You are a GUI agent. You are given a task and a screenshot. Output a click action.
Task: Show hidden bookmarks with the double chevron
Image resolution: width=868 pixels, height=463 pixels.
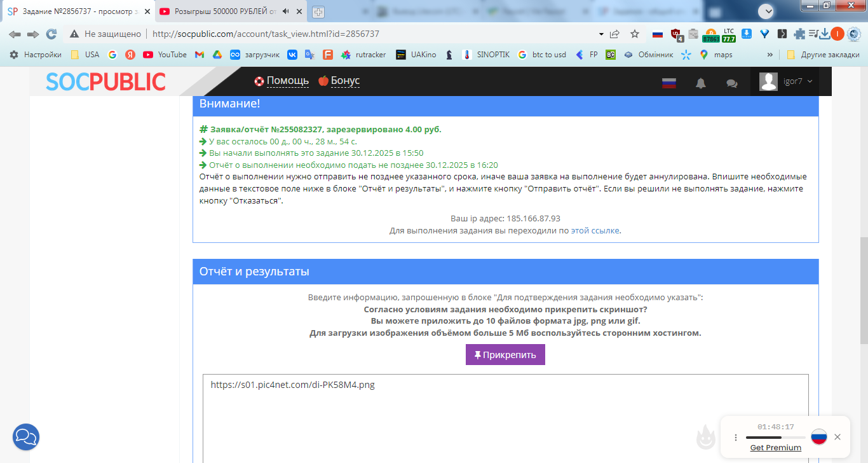pyautogui.click(x=770, y=55)
